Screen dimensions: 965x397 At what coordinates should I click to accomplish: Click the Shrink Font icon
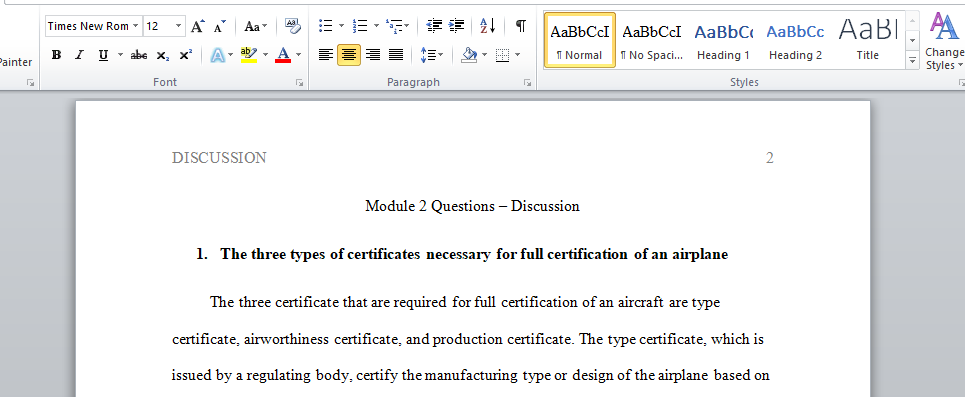point(220,26)
